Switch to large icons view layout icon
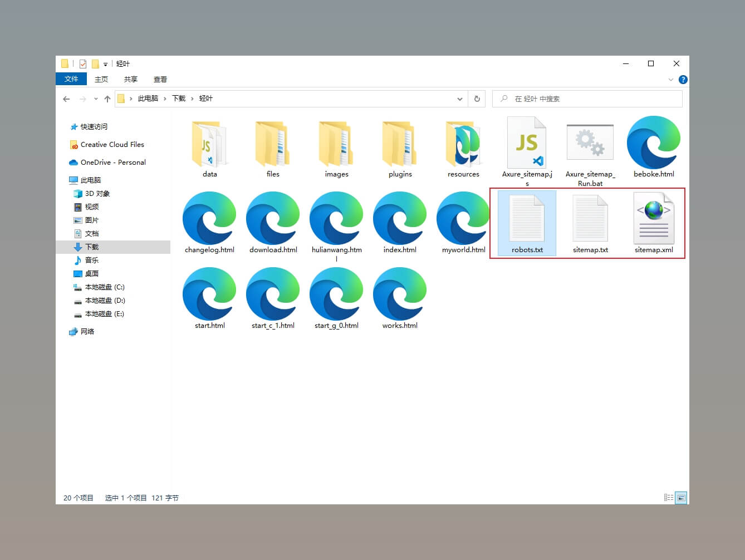Viewport: 745px width, 560px height. point(681,498)
